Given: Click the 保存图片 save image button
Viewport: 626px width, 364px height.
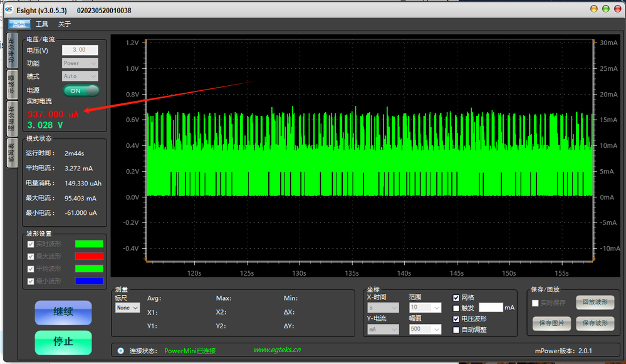Looking at the screenshot, I should coord(551,323).
